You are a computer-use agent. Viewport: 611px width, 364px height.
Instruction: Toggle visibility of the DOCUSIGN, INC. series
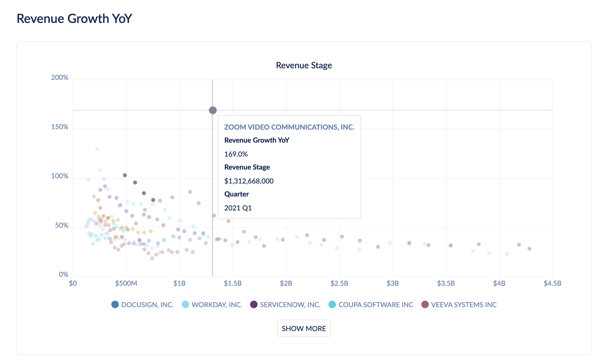coord(147,305)
